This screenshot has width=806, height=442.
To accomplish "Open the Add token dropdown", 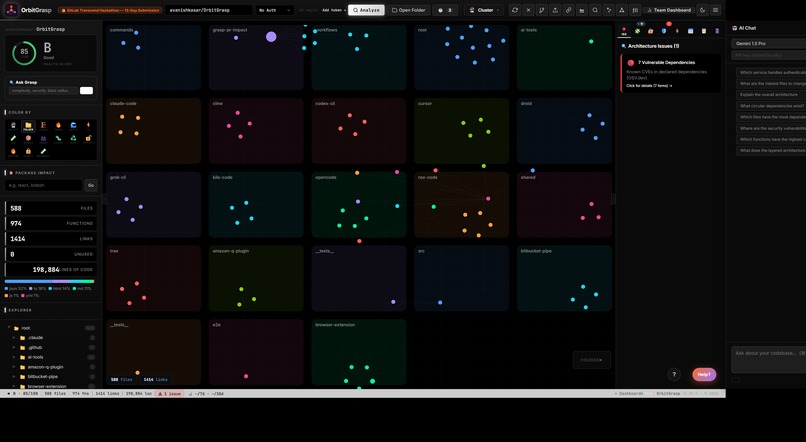I will click(334, 10).
